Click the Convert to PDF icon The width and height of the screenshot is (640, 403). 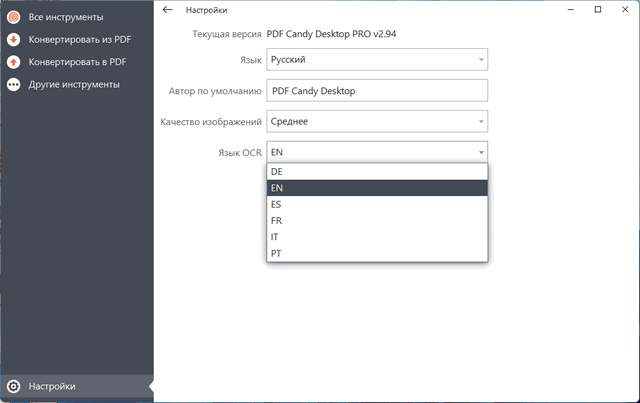(13, 62)
